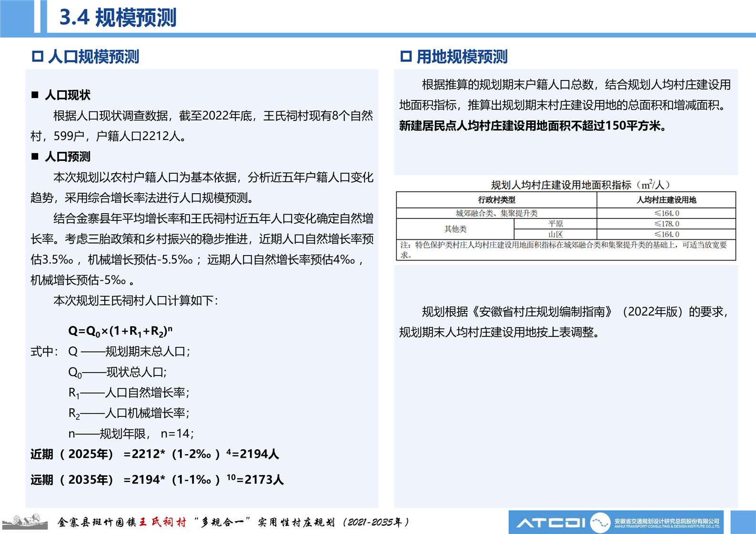756x534 pixels.
Task: Click the formula Q=Q0×(1+R1+R2)n
Action: tap(121, 331)
